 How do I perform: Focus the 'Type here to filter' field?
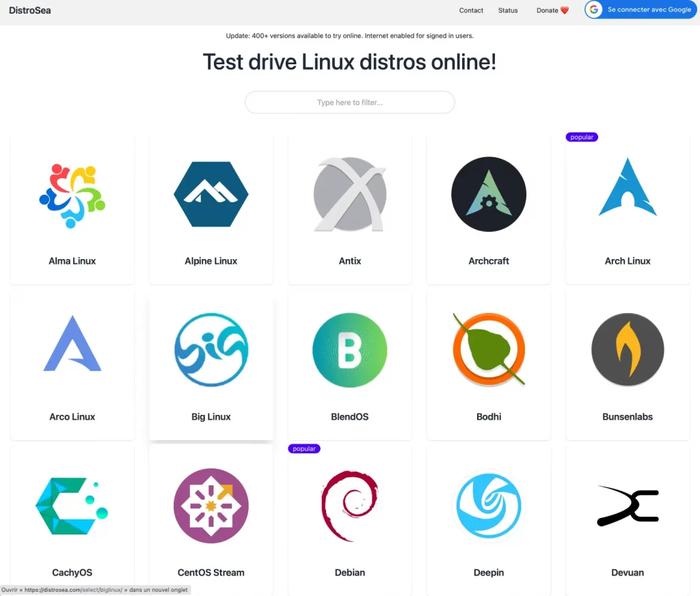[350, 103]
